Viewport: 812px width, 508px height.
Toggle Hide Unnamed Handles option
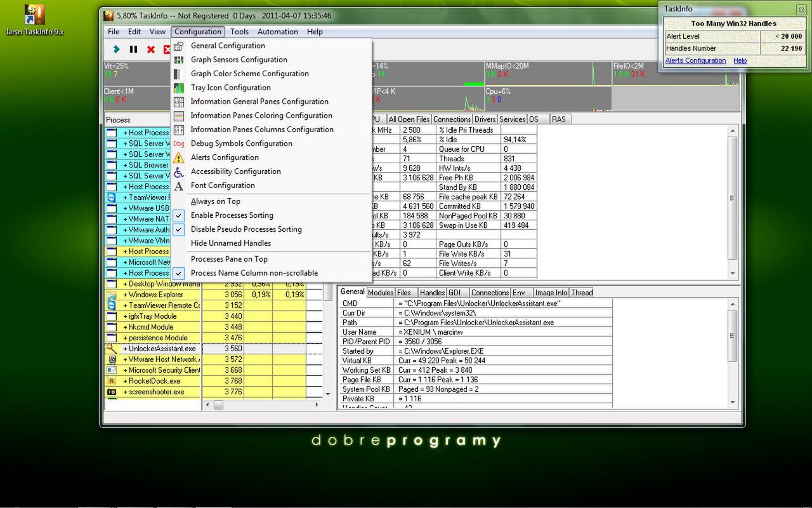[x=230, y=243]
